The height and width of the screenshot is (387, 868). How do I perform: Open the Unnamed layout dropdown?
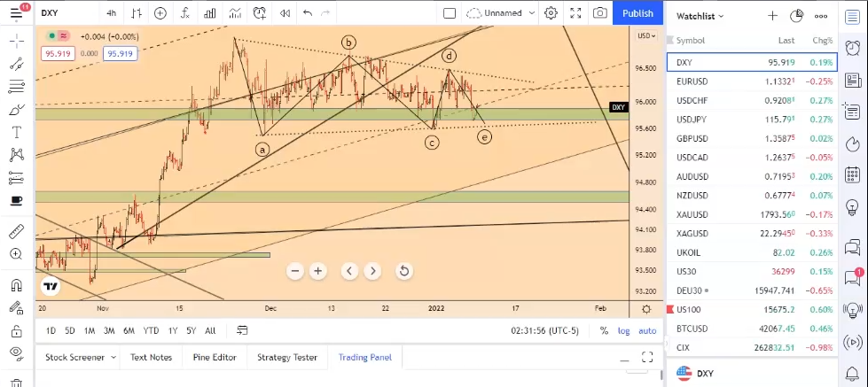(501, 13)
